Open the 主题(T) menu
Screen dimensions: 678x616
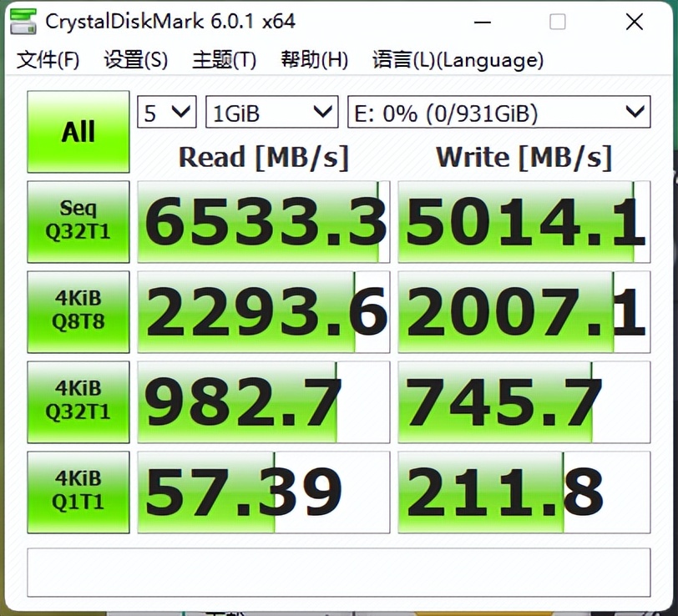tap(224, 59)
